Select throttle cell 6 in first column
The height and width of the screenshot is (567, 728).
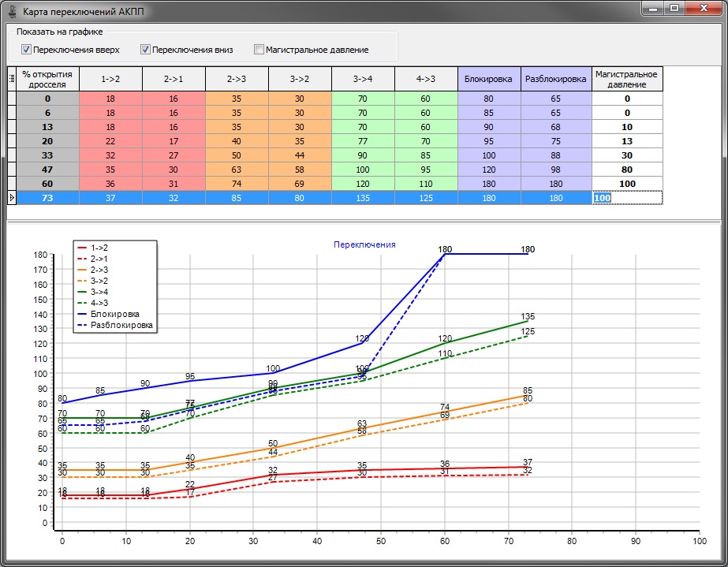(48, 113)
